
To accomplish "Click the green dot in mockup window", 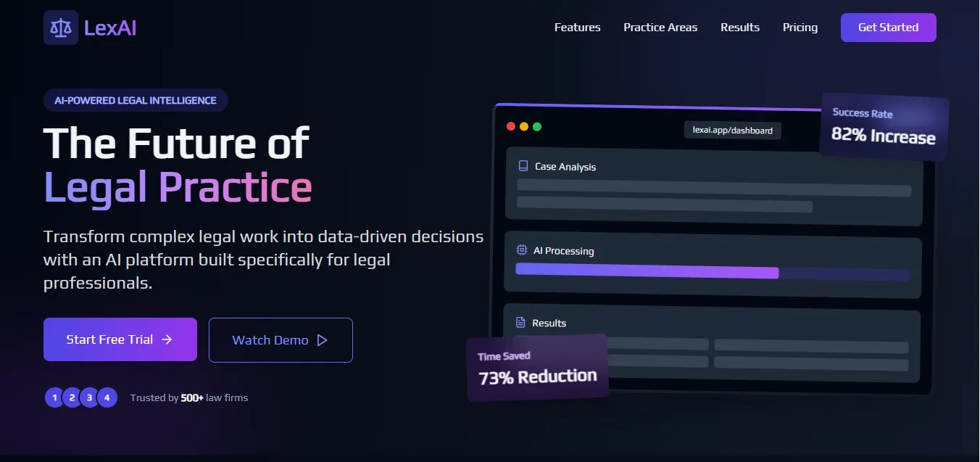I will point(537,127).
